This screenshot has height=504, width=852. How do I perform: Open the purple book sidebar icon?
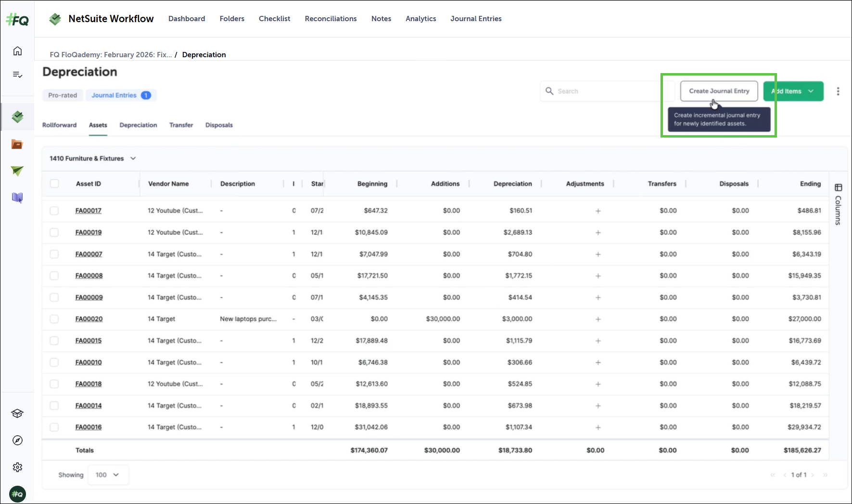click(17, 198)
